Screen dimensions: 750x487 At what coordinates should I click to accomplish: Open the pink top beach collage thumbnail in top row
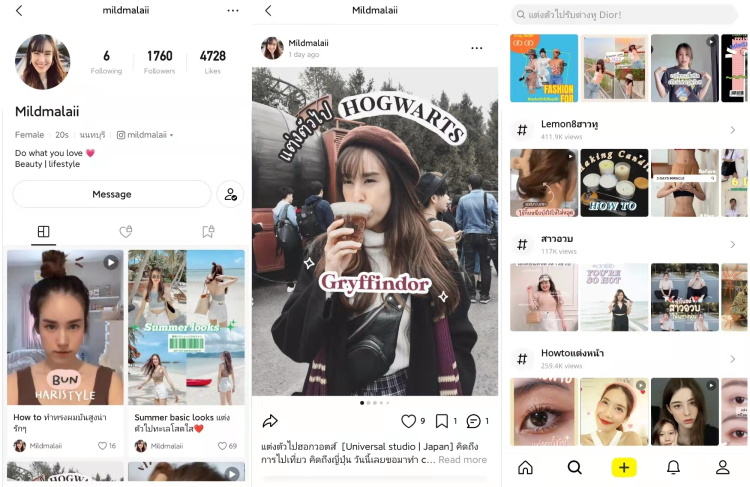pyautogui.click(x=614, y=68)
